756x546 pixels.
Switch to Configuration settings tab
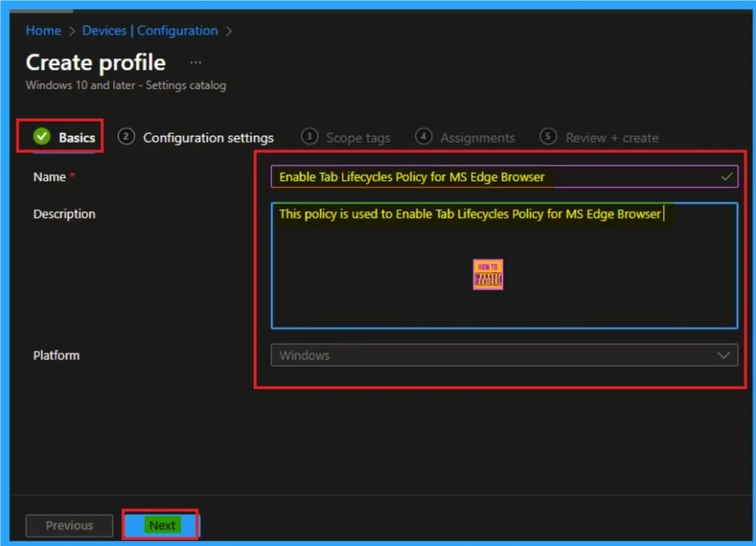(x=196, y=138)
